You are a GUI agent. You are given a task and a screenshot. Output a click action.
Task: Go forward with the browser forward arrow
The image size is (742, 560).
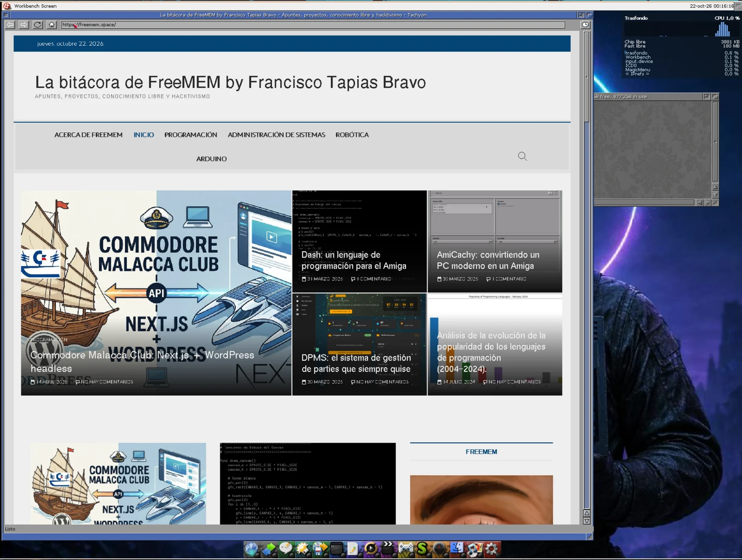coord(24,25)
